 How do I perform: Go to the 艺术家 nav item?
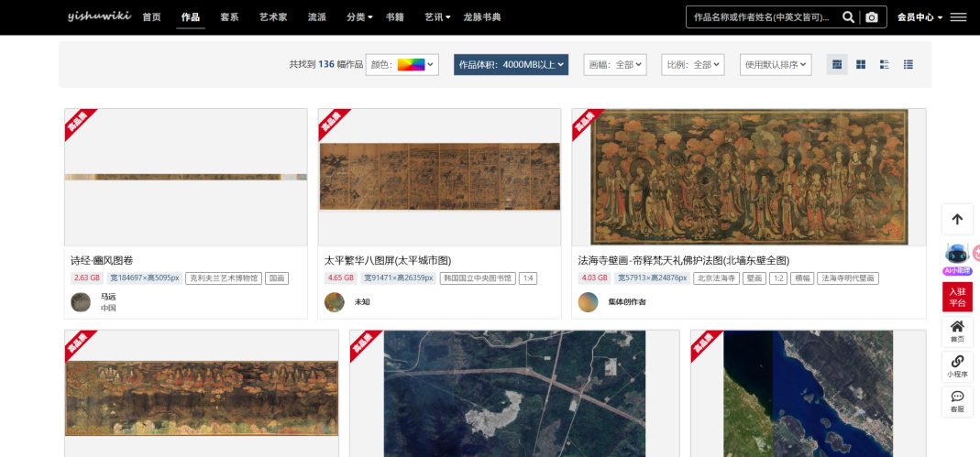coord(273,17)
